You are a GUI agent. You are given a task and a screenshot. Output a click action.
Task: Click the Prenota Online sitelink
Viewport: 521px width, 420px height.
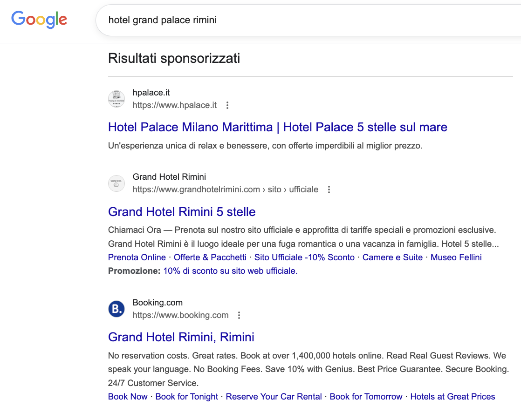137,257
